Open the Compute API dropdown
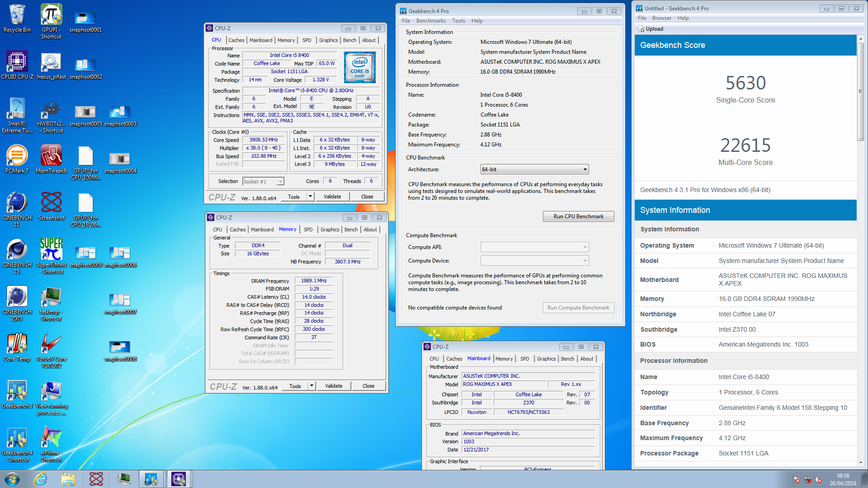This screenshot has width=868, height=488. click(x=534, y=247)
